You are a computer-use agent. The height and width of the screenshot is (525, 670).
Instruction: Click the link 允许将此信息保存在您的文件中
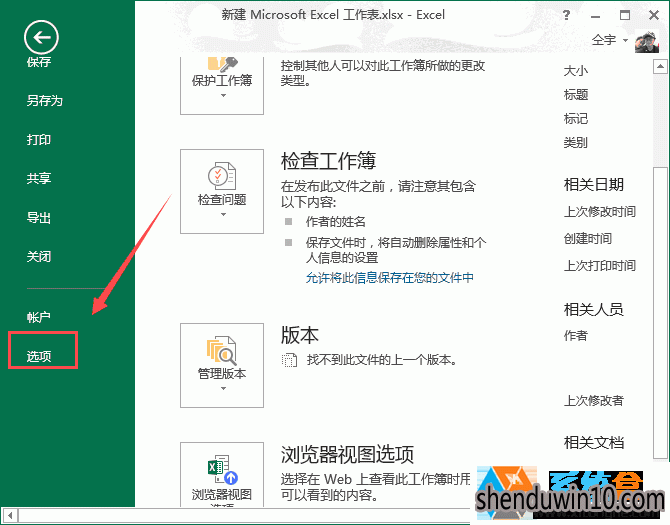[x=390, y=278]
